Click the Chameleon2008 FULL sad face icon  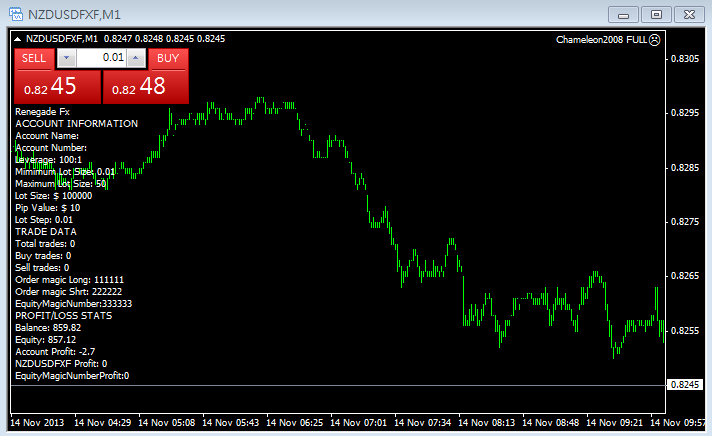654,40
